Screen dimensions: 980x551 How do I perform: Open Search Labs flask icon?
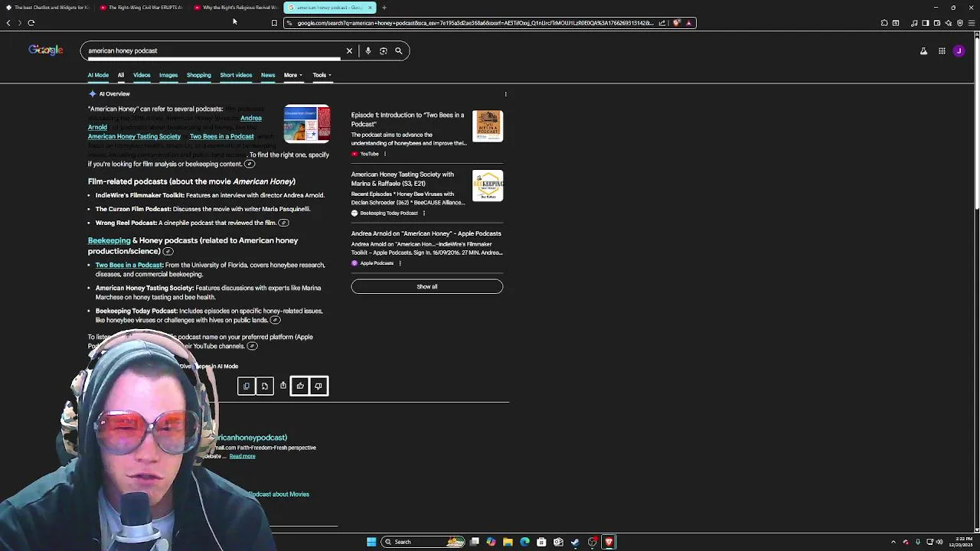pyautogui.click(x=923, y=51)
